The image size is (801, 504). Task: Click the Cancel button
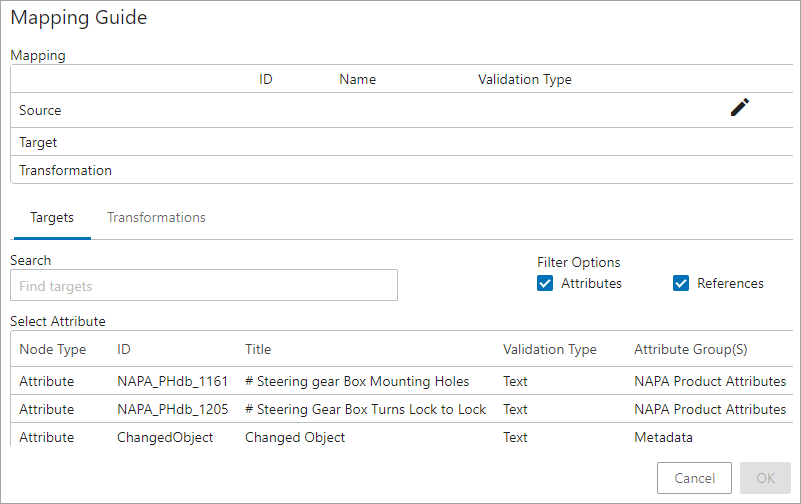[x=694, y=478]
